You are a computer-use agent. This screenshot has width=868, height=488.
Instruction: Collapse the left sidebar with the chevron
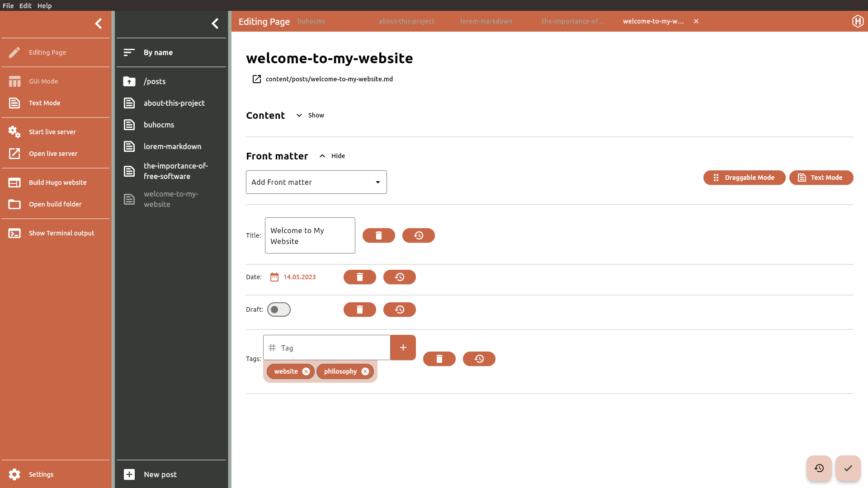[x=99, y=23]
